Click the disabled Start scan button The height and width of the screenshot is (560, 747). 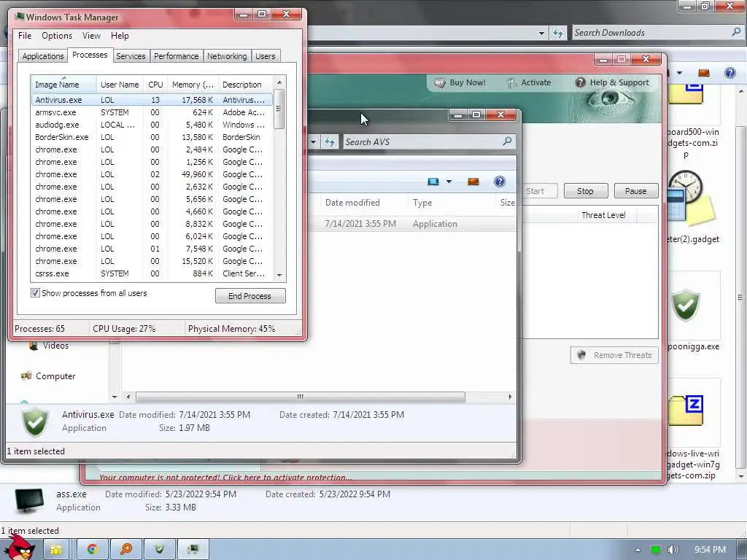[539, 191]
